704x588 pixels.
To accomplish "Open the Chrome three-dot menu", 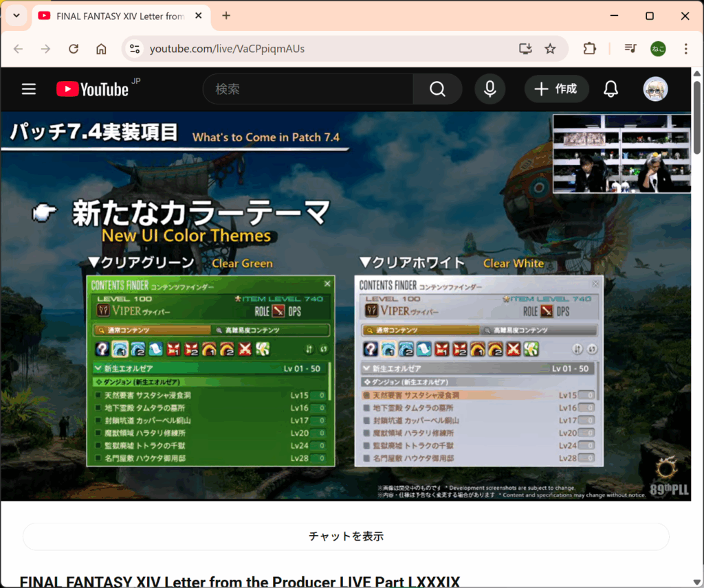I will tap(685, 49).
